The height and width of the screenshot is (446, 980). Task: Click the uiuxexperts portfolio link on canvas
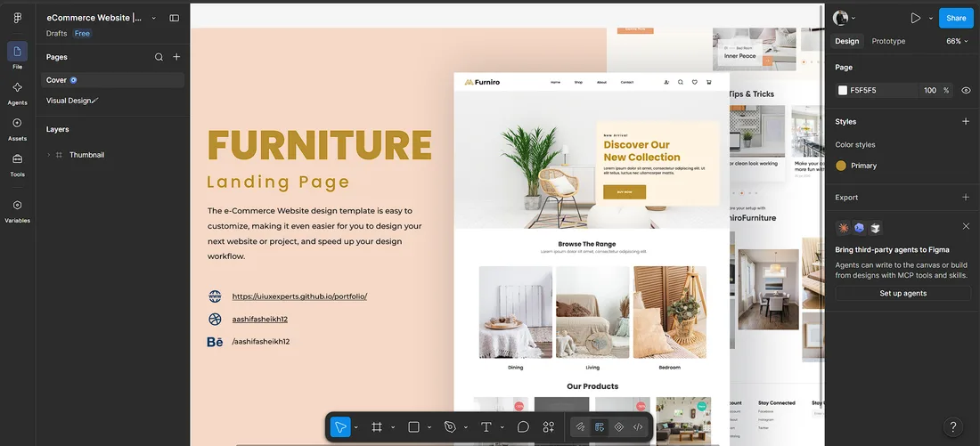click(x=299, y=296)
